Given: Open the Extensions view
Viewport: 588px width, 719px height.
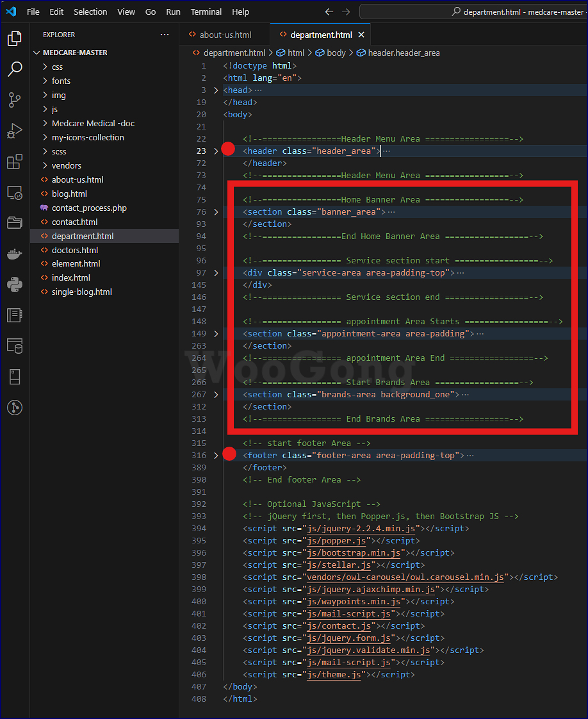Looking at the screenshot, I should [15, 161].
